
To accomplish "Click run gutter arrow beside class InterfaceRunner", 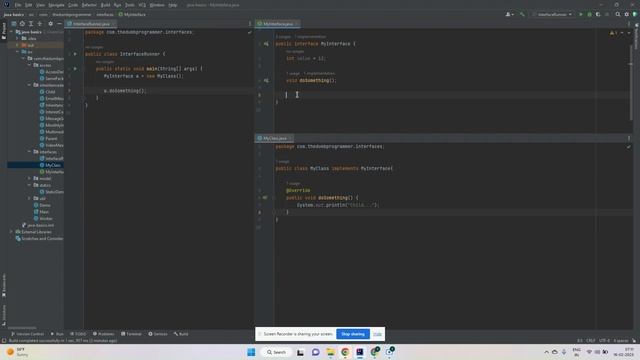I will tap(75, 54).
